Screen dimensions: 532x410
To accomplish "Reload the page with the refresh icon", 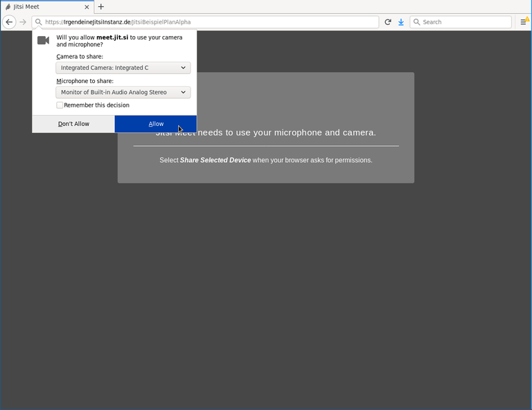I will (x=388, y=22).
